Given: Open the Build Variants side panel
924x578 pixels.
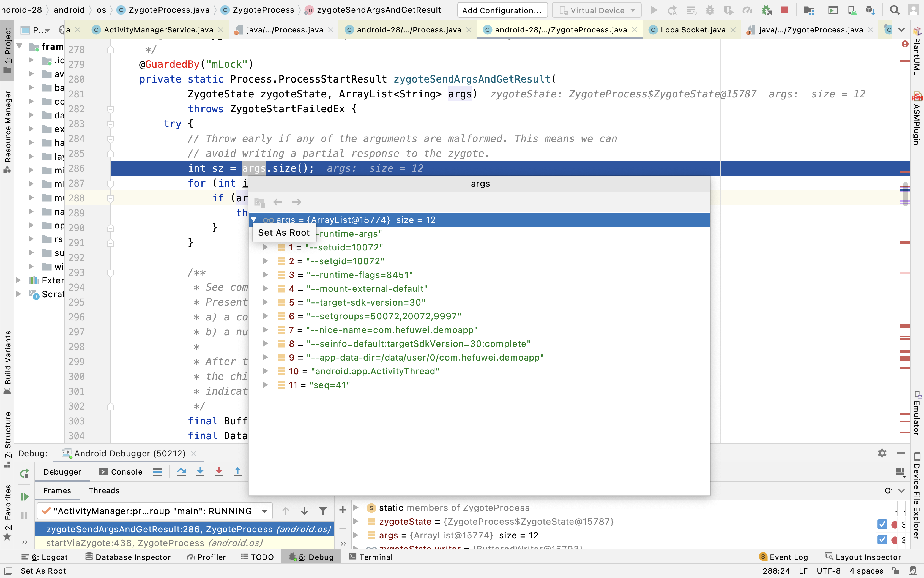Looking at the screenshot, I should click(x=7, y=362).
